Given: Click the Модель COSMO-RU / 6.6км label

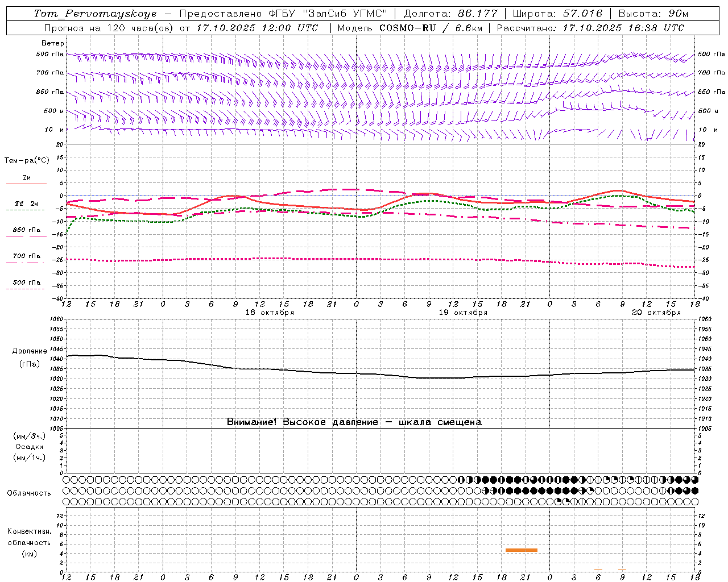Looking at the screenshot, I should pos(410,28).
